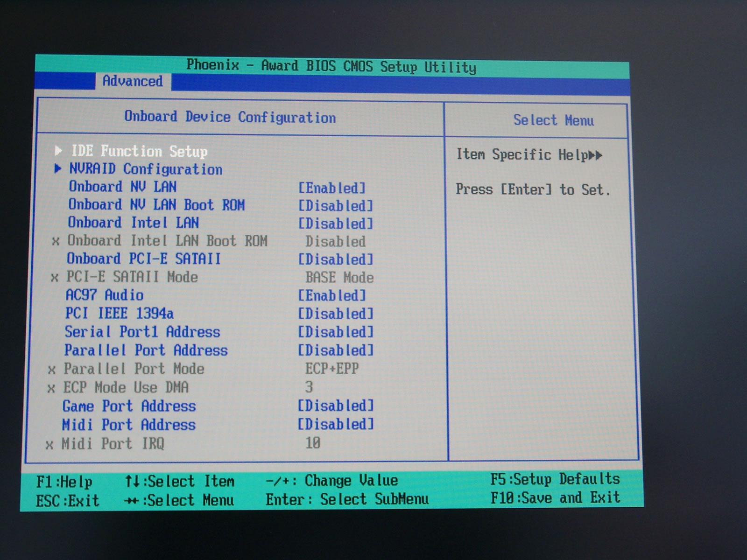Click the x marker beside PCI-E SATAII Mode
The image size is (747, 560).
[x=55, y=278]
